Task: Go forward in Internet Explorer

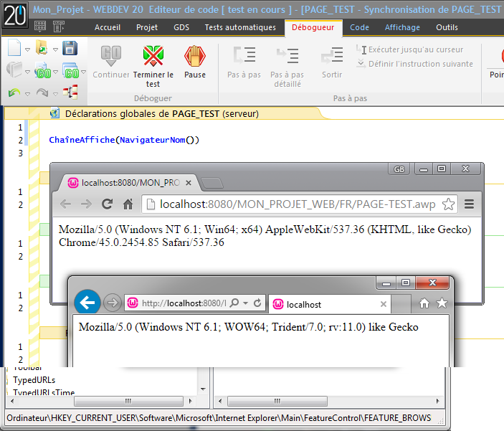Action: (113, 303)
